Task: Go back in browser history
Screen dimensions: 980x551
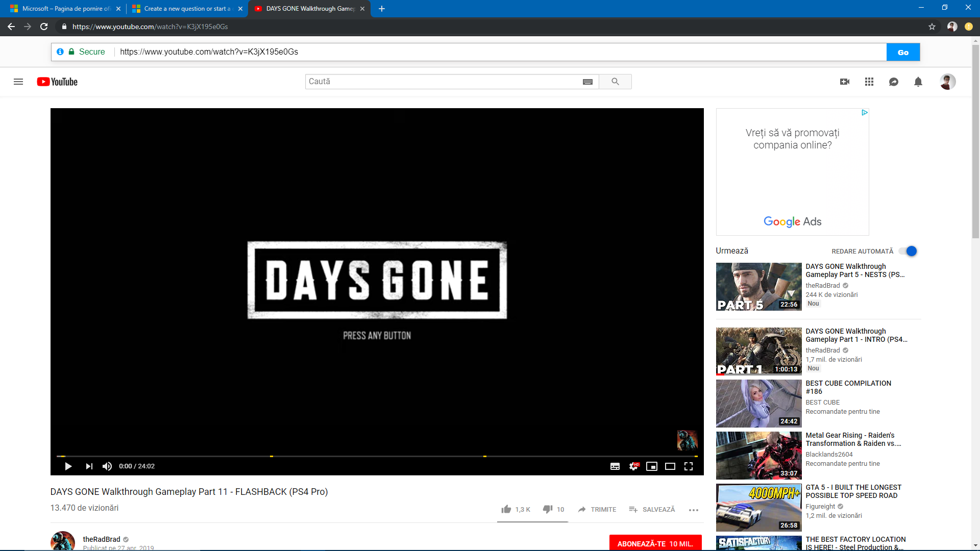Action: click(11, 27)
